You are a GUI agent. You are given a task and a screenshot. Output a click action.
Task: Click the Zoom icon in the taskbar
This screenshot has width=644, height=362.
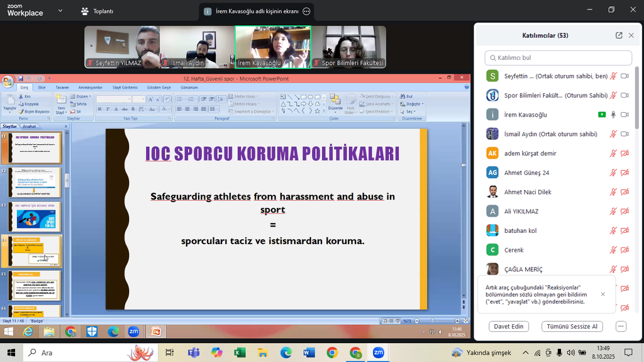(x=378, y=353)
